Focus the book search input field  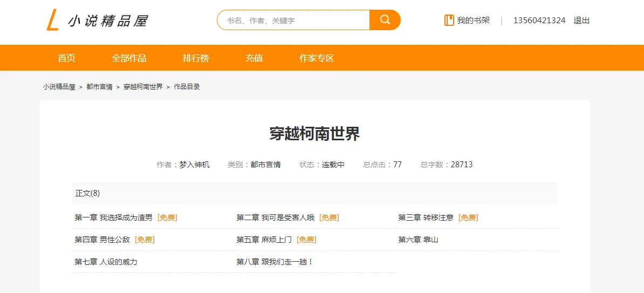(294, 21)
